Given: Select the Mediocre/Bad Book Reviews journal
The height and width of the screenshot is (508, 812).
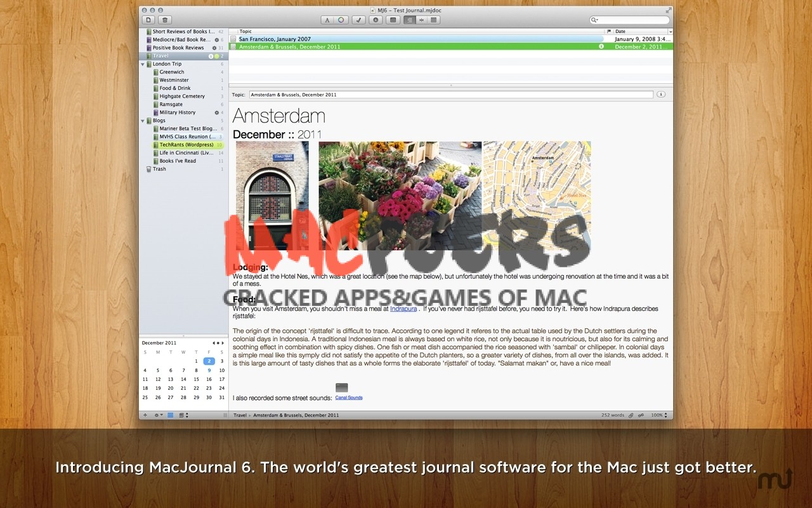Looking at the screenshot, I should click(183, 39).
